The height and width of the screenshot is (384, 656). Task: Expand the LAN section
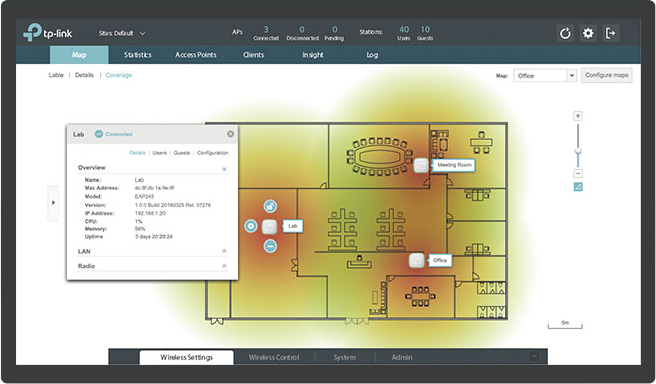point(153,251)
